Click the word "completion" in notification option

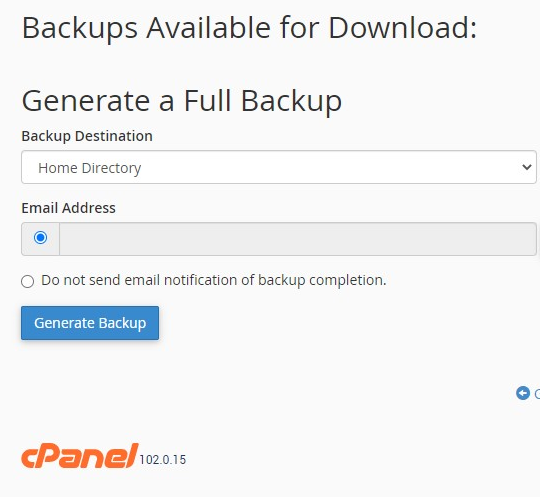[x=347, y=280]
